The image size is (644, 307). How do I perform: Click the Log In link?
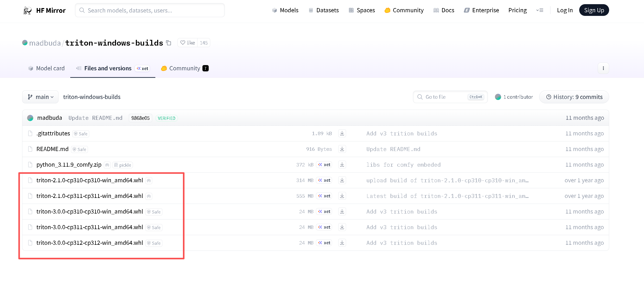pos(565,10)
